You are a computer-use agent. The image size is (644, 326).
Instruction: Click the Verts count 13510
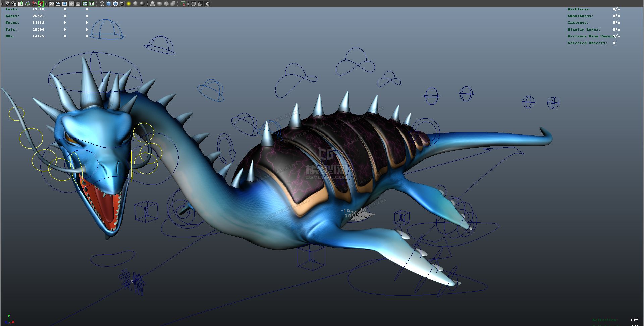point(38,9)
